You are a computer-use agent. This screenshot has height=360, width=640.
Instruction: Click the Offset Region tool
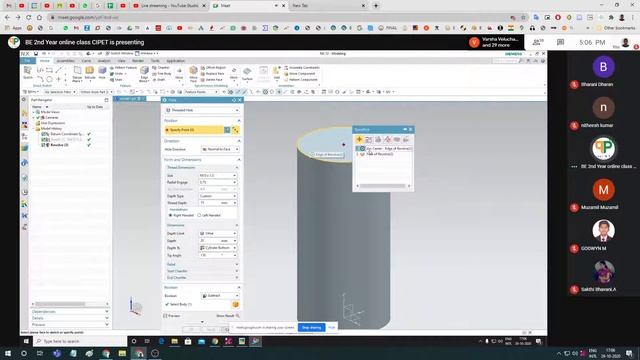(213, 68)
